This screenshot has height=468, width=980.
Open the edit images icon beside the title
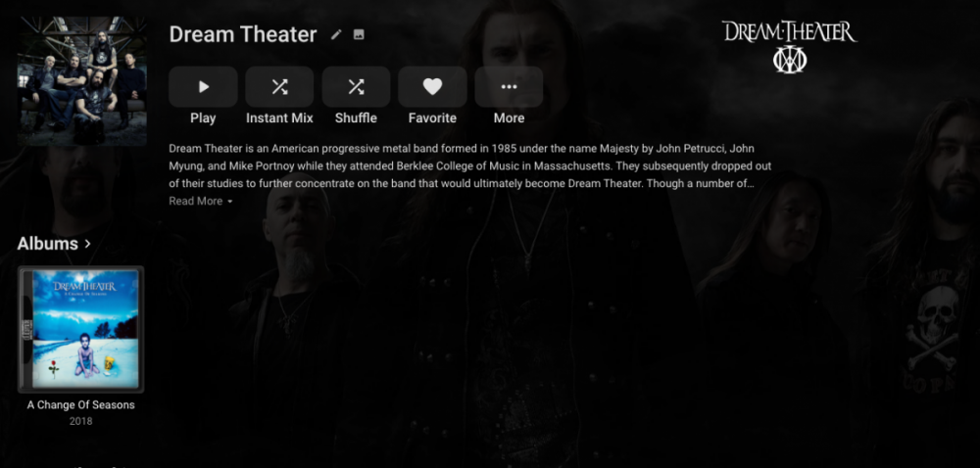pyautogui.click(x=359, y=34)
